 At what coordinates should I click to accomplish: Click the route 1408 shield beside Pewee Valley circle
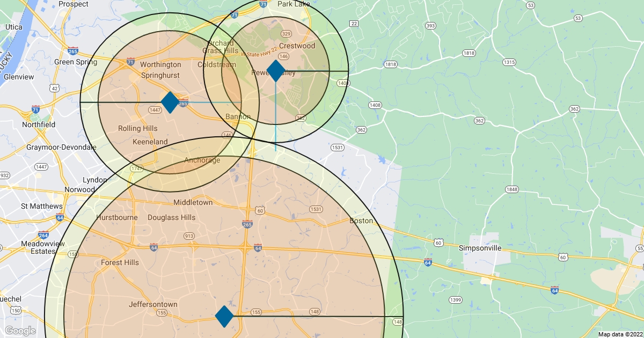click(x=343, y=83)
